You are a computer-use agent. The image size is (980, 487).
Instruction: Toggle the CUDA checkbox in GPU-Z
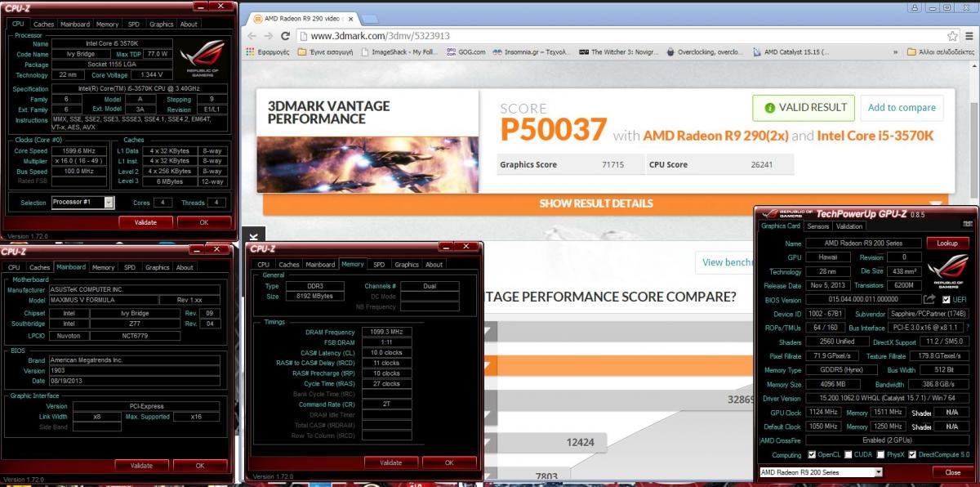click(x=848, y=454)
